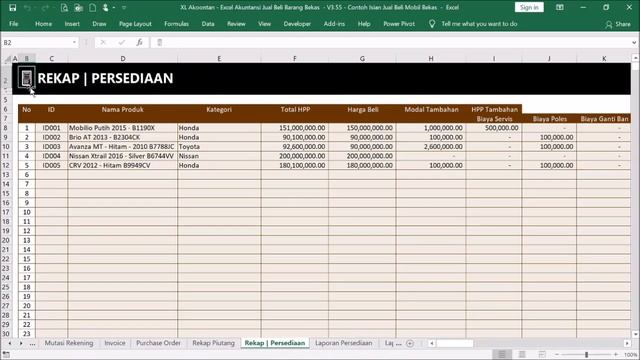Screen dimensions: 640x360
Task: Open the Name Box dropdown arrow
Action: [x=74, y=42]
